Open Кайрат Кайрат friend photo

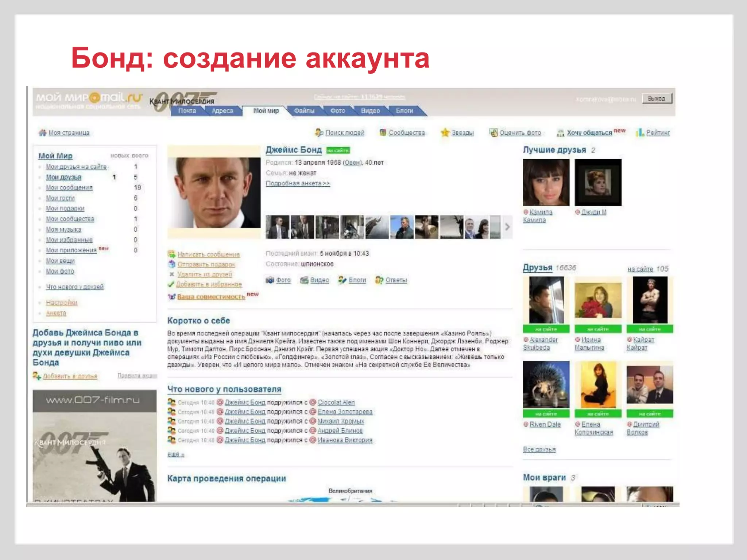click(x=650, y=300)
